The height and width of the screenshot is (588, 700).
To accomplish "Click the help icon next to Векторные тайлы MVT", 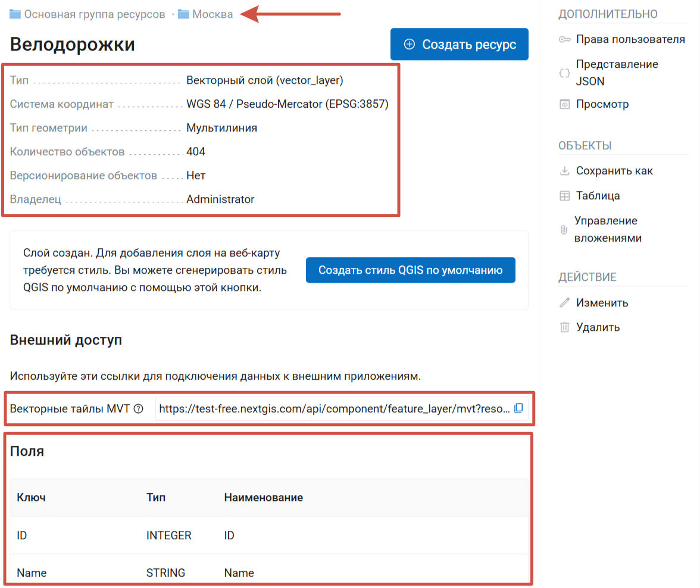I will (x=139, y=409).
